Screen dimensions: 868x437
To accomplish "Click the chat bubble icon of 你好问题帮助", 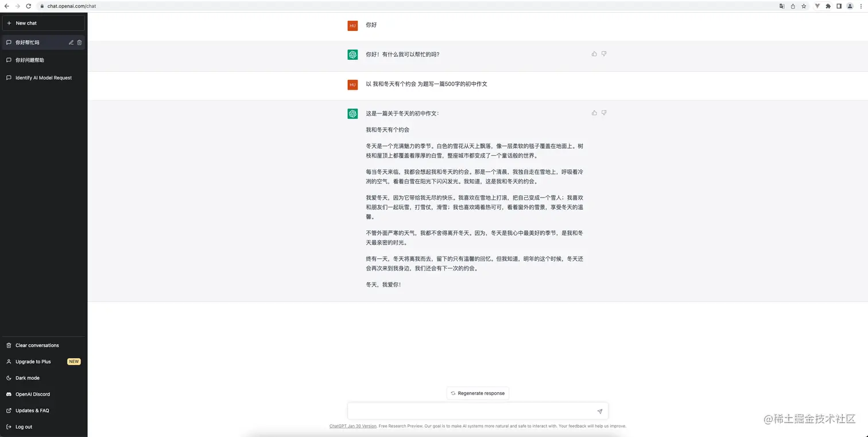I will click(9, 60).
